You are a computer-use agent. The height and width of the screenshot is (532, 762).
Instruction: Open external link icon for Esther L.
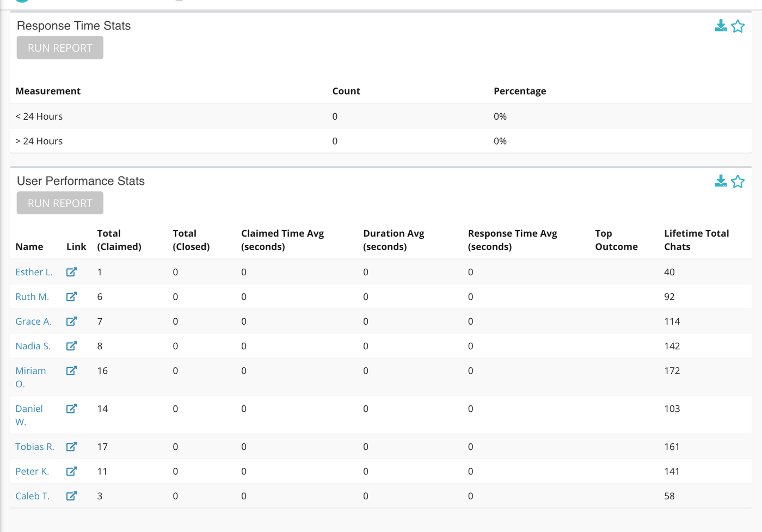click(x=72, y=272)
